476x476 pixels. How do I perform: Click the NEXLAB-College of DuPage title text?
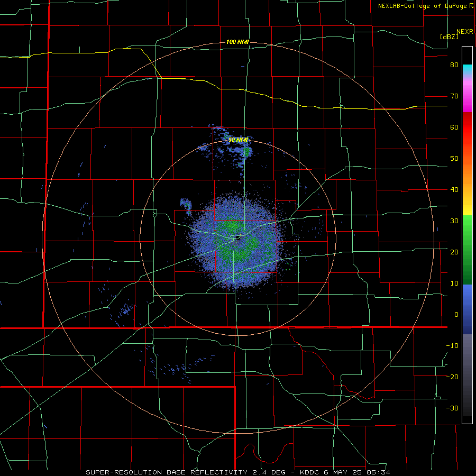tap(423, 6)
